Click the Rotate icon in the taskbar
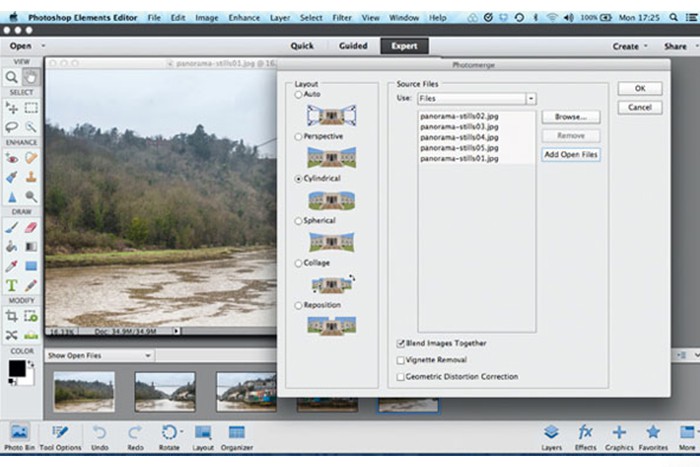The height and width of the screenshot is (467, 700). (x=169, y=436)
